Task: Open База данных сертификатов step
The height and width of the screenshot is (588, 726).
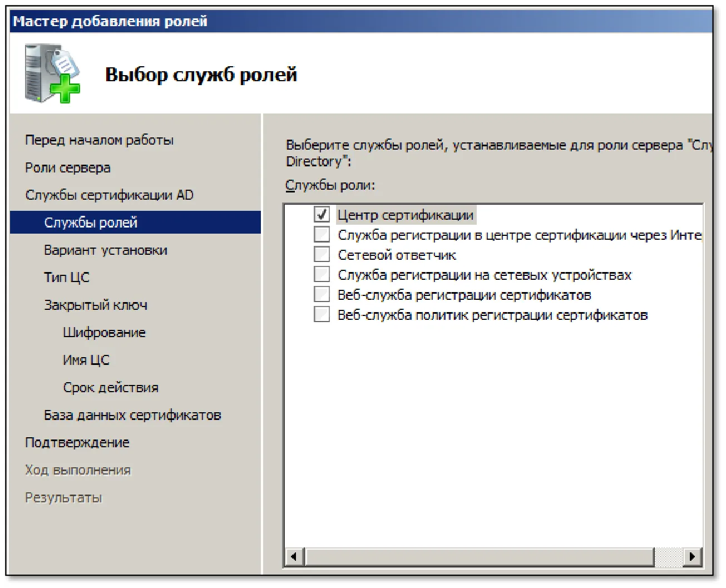Action: pyautogui.click(x=132, y=415)
